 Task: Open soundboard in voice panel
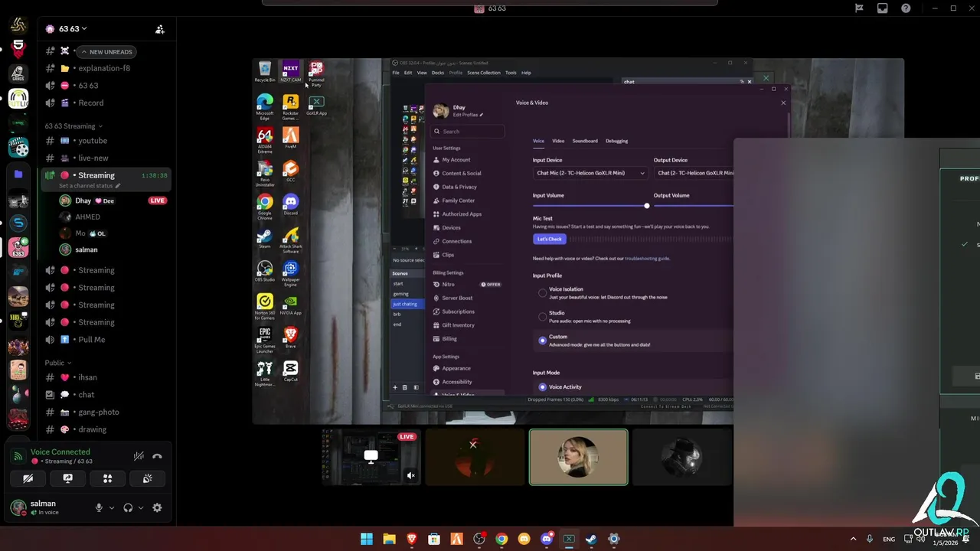(147, 478)
